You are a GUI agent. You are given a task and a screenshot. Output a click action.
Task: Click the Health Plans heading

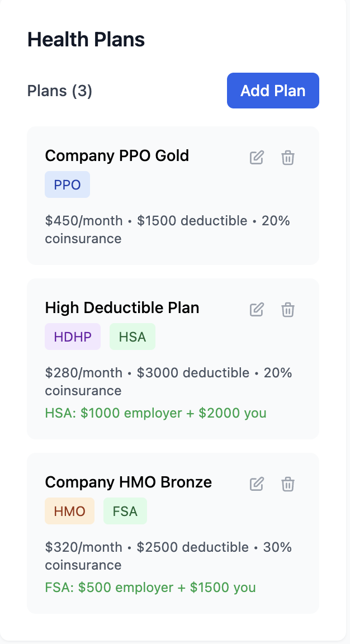[86, 40]
